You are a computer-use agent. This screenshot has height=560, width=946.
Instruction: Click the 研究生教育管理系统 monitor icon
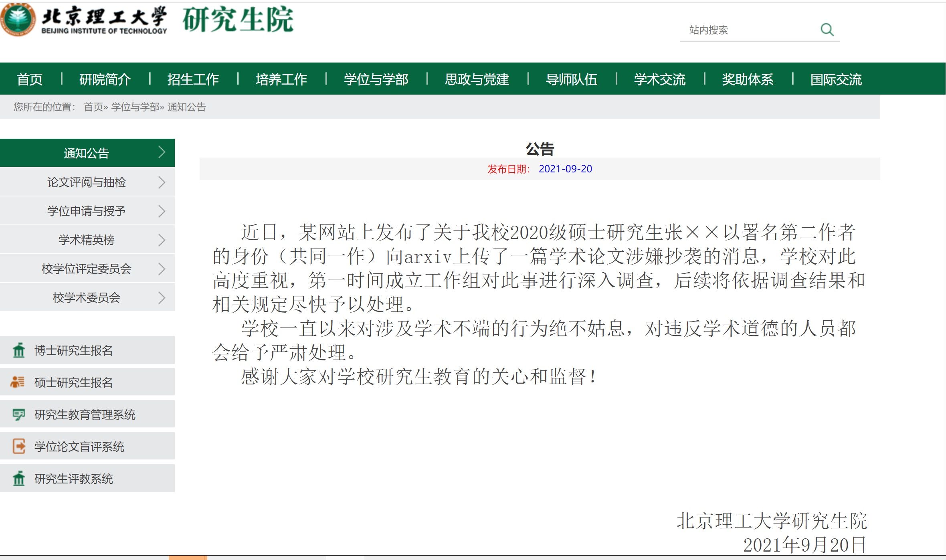coord(18,414)
